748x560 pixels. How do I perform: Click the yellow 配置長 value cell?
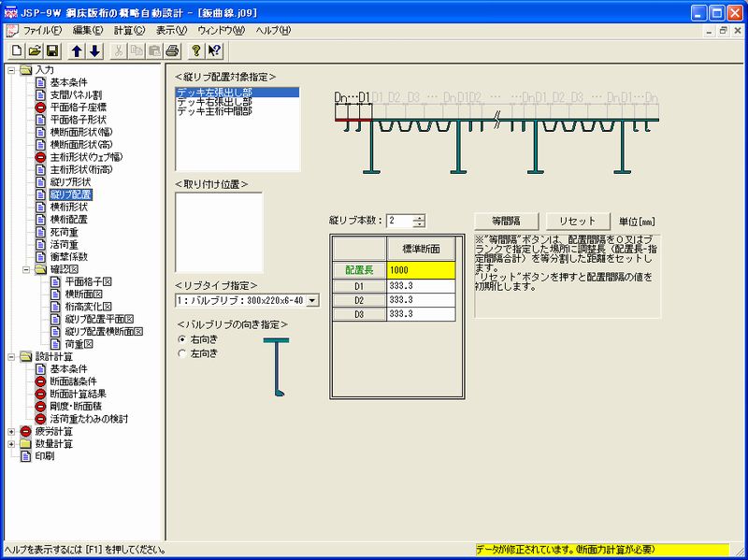(x=423, y=269)
